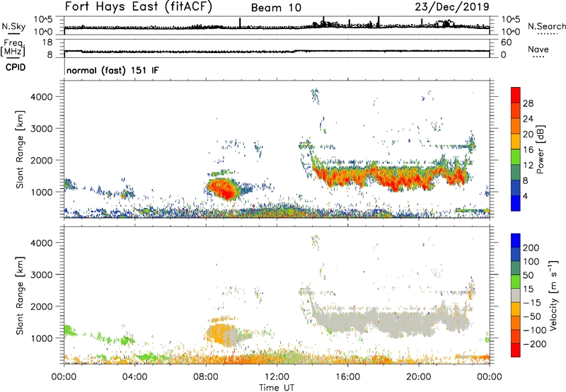
Task: Pick the orange 20–24 dB Power colorbar segment
Action: [516, 126]
